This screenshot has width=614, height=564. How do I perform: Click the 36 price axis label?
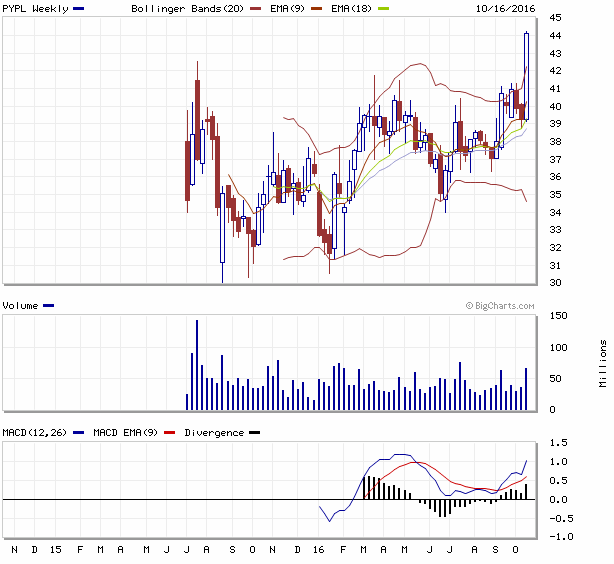555,177
